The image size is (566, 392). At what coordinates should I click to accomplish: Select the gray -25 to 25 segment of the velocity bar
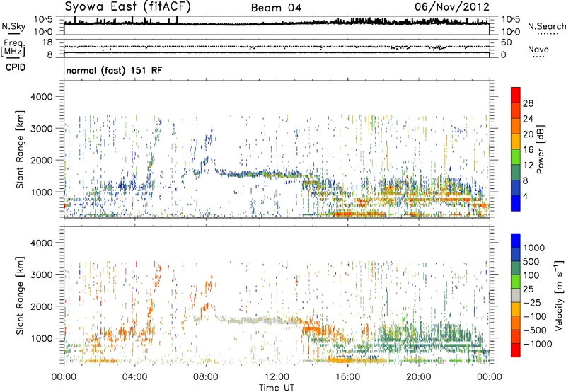click(x=516, y=295)
